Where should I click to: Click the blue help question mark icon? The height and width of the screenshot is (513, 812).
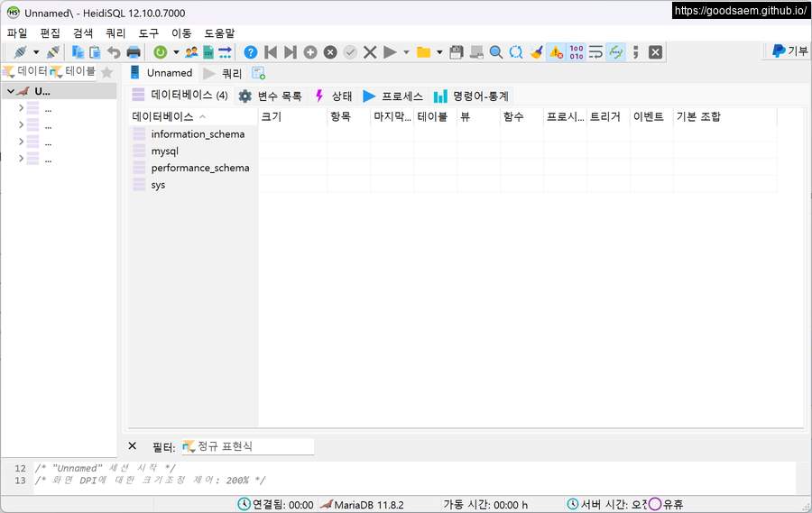click(x=251, y=52)
